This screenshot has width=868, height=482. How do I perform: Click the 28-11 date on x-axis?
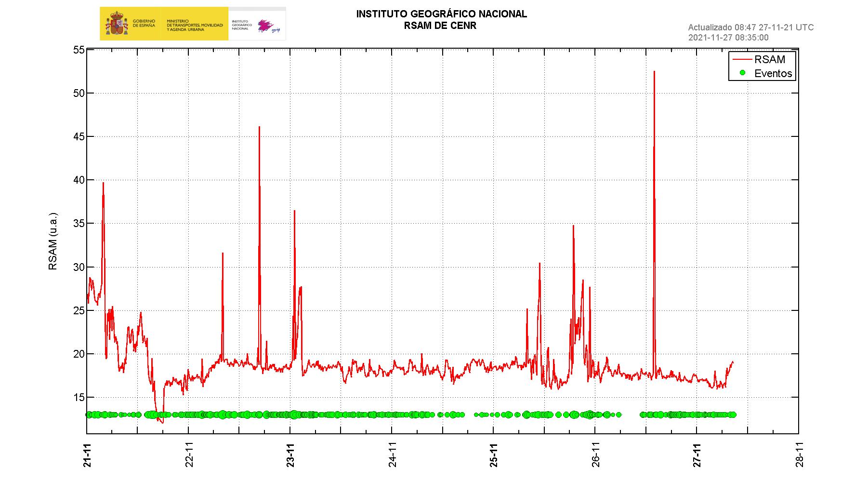click(x=799, y=455)
